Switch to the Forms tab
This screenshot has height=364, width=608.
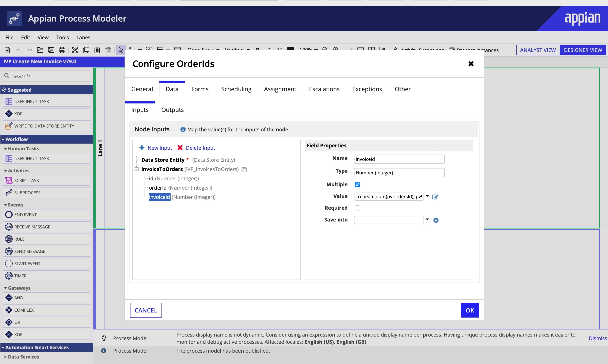(x=200, y=89)
